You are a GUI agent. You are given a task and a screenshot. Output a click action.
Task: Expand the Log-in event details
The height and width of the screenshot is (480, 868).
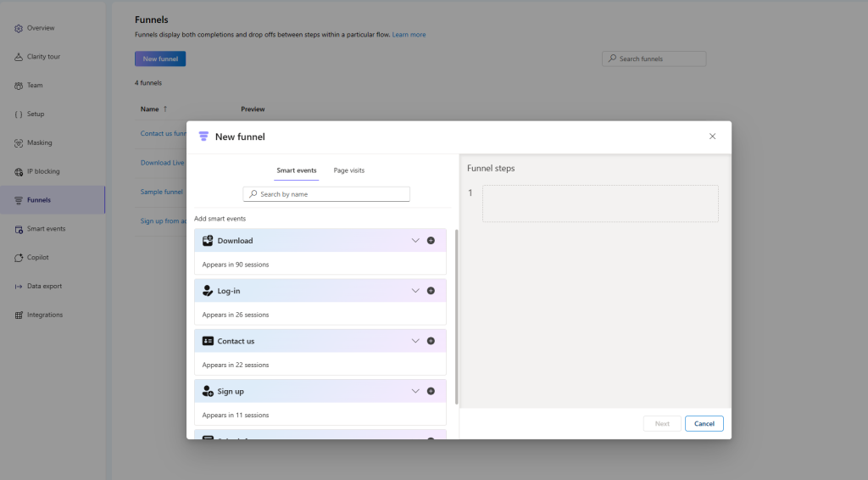click(415, 291)
